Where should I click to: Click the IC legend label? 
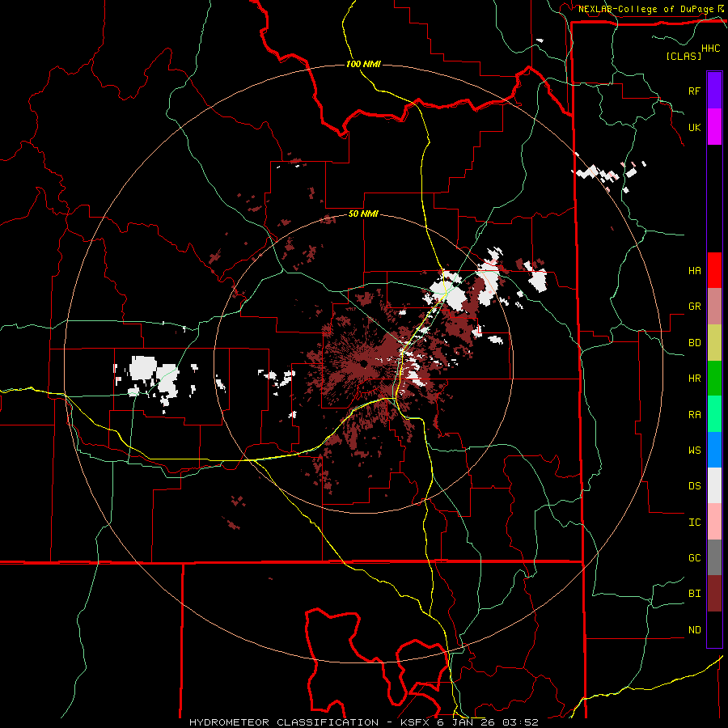694,523
